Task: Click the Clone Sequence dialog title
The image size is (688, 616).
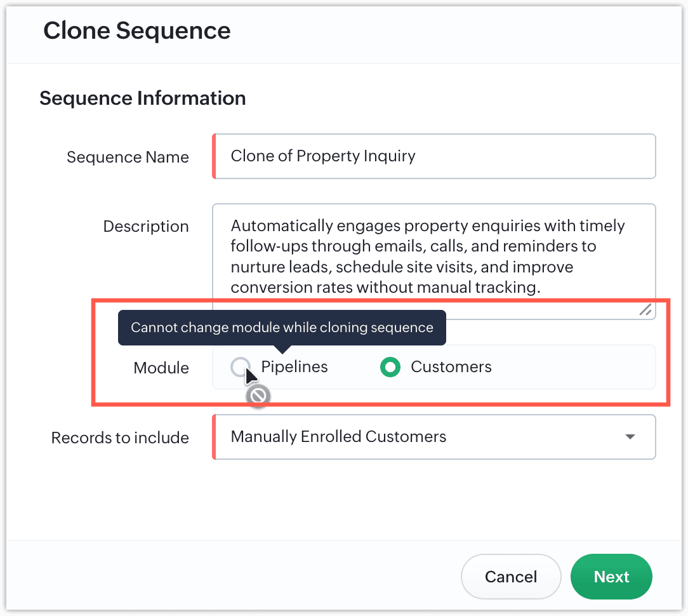Action: point(137,30)
